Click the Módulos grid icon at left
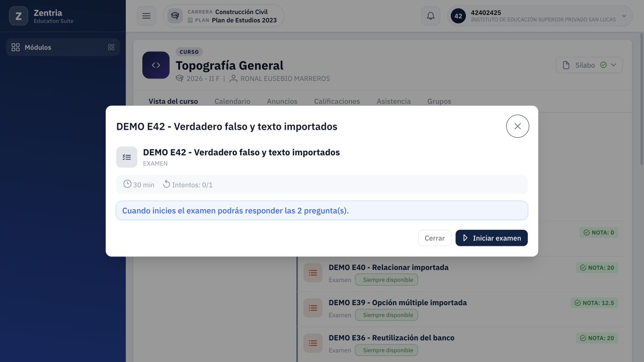644x362 pixels. click(16, 47)
